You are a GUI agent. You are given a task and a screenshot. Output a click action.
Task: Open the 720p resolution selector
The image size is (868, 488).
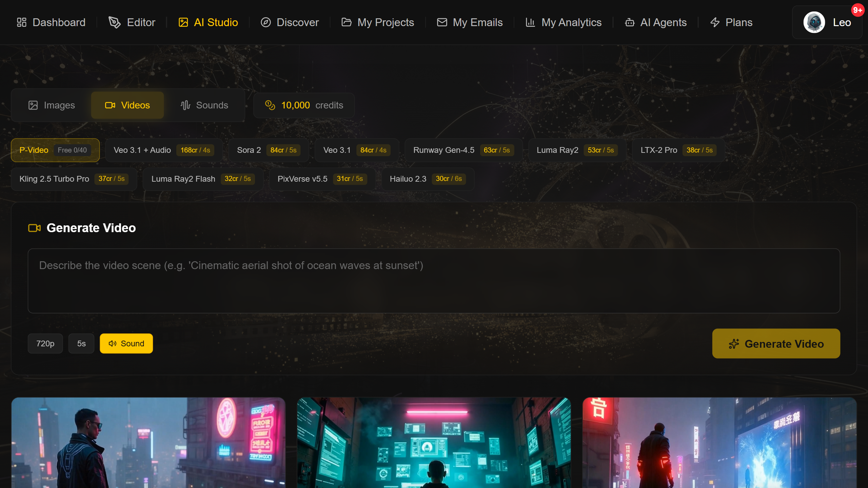coord(45,343)
